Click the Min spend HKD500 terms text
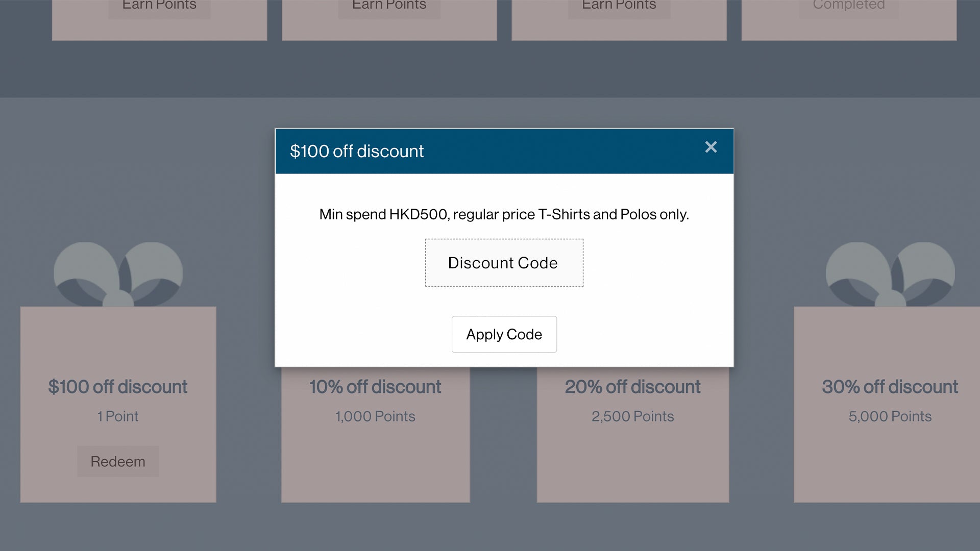980x551 pixels. 504,214
